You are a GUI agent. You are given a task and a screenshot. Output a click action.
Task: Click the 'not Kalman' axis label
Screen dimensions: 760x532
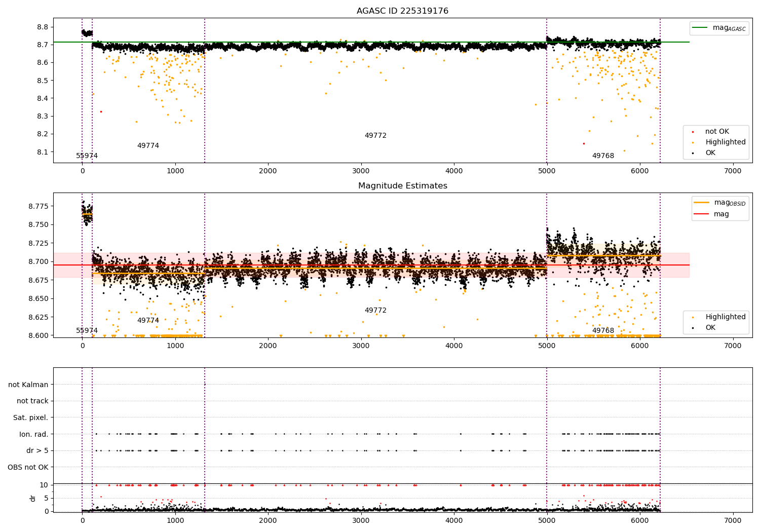(x=28, y=385)
